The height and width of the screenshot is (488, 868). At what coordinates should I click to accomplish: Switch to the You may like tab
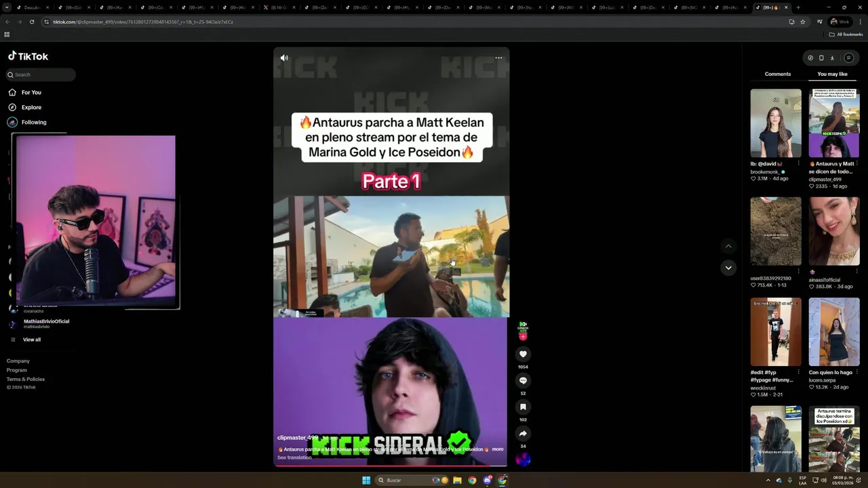(x=832, y=74)
